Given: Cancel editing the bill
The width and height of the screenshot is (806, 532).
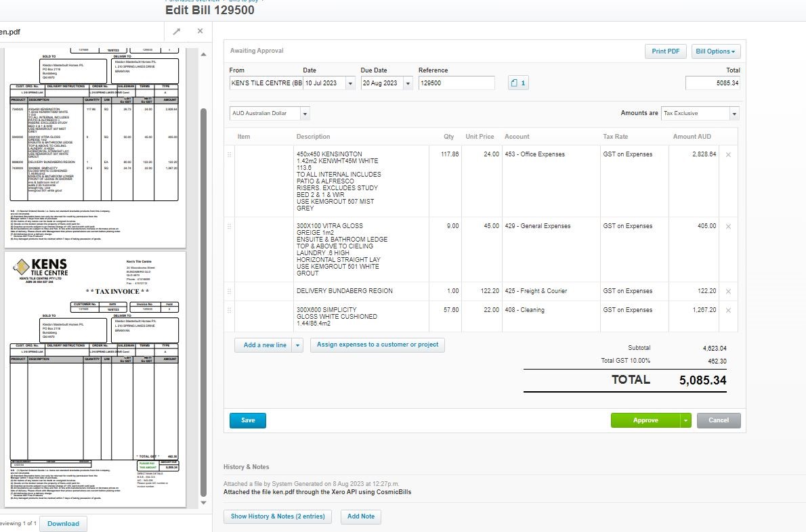Looking at the screenshot, I should coord(719,420).
